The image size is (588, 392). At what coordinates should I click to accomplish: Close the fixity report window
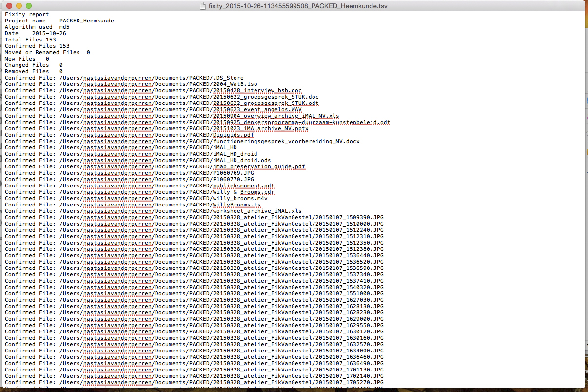point(9,6)
